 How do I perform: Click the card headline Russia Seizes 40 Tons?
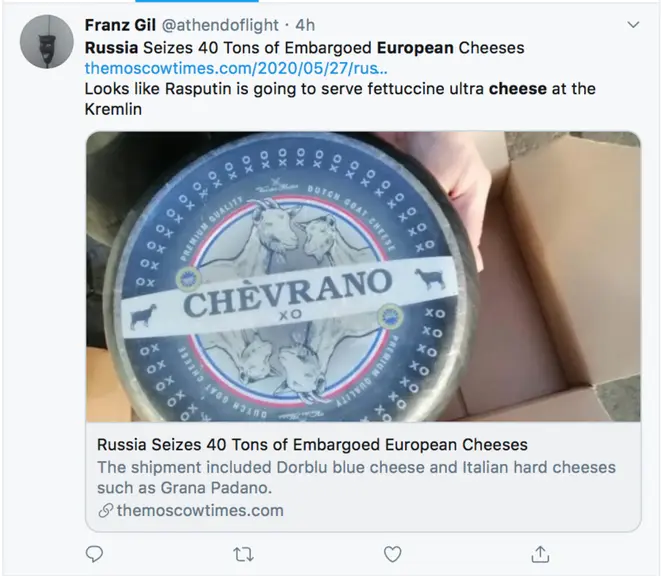(x=312, y=445)
